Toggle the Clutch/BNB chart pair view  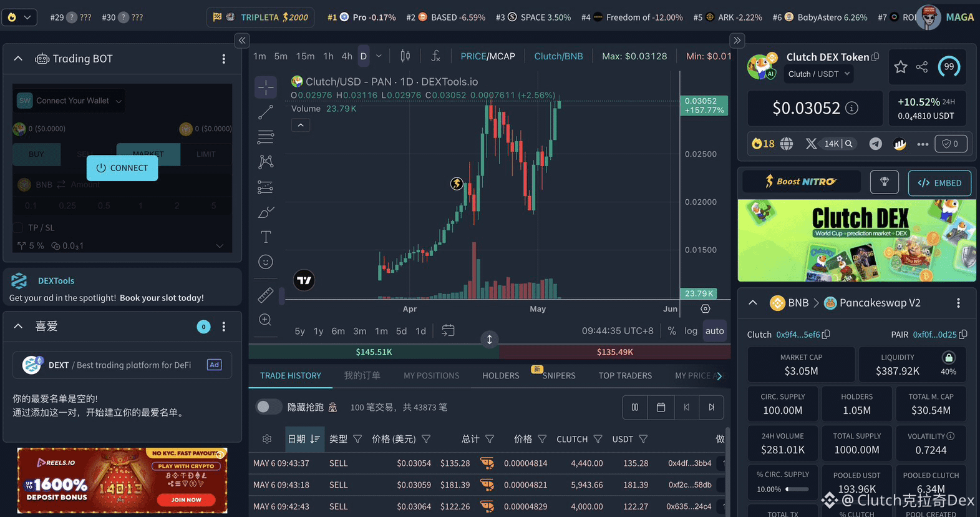pyautogui.click(x=558, y=56)
